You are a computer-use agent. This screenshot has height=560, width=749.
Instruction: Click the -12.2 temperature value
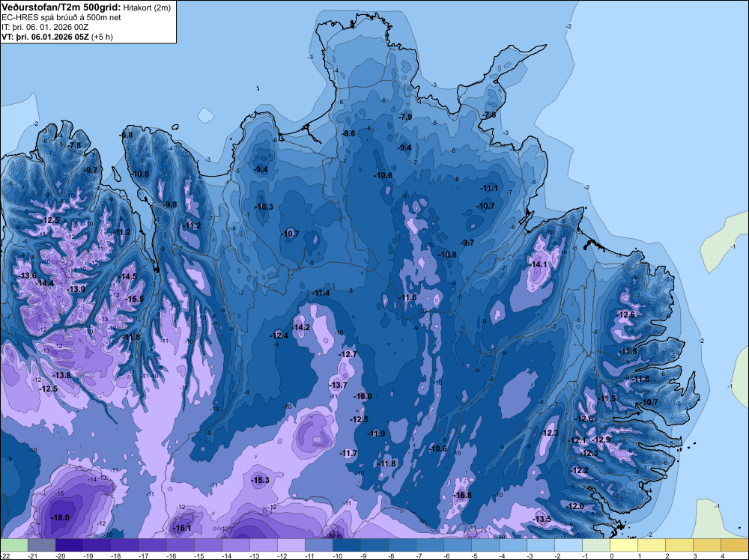coord(580,470)
